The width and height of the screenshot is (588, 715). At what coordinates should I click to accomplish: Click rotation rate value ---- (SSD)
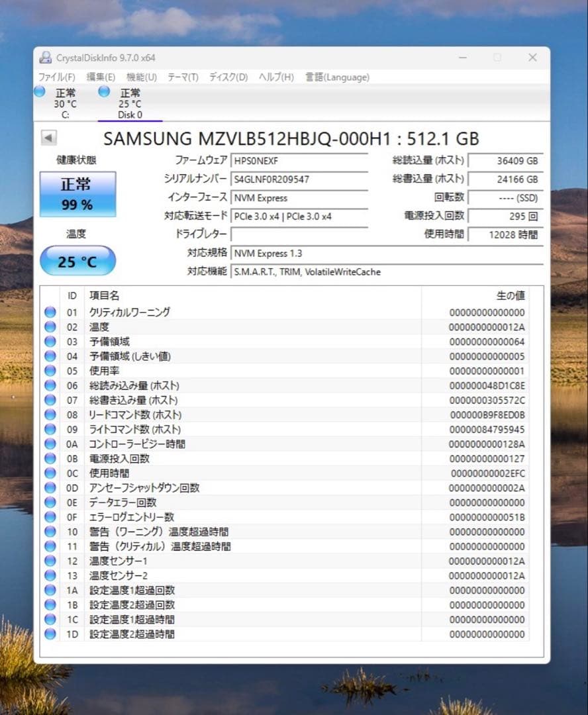pos(506,198)
